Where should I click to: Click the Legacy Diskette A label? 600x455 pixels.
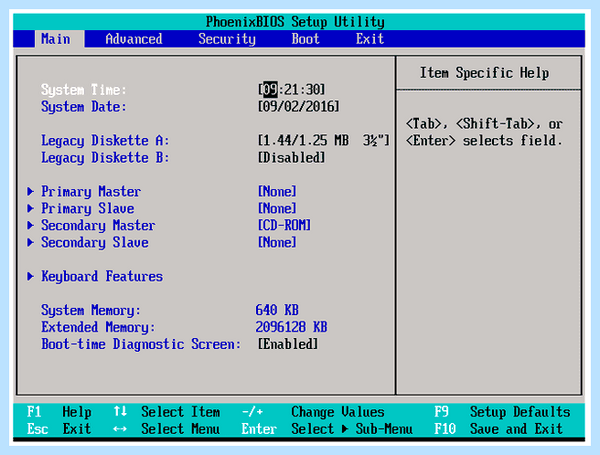click(x=105, y=140)
